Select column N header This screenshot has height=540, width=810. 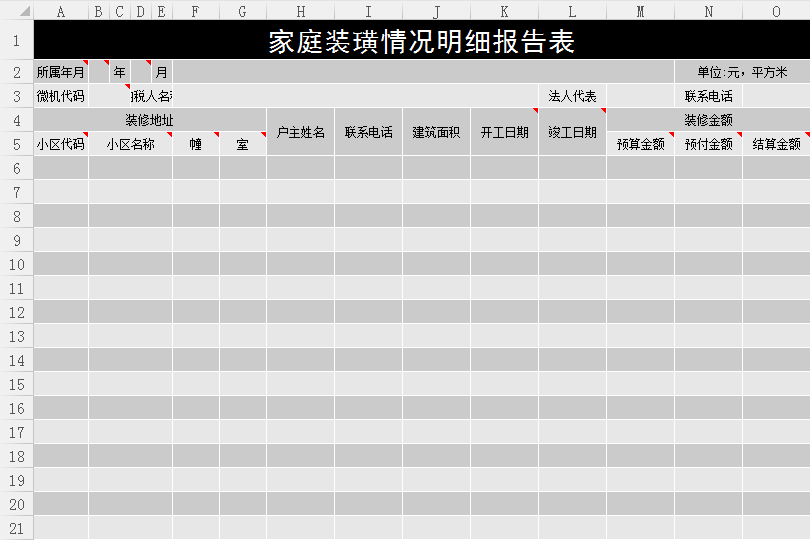point(708,12)
